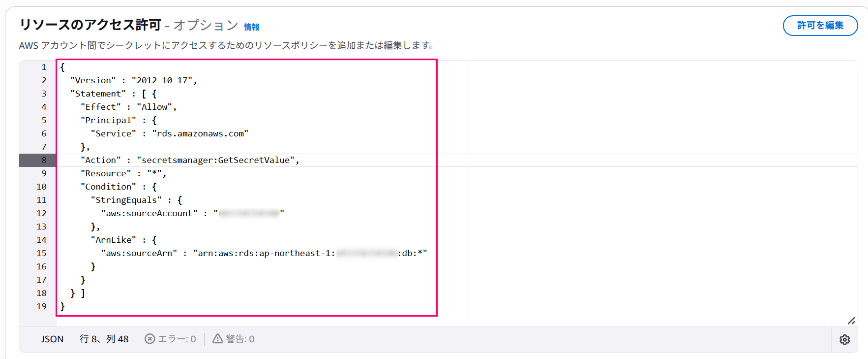
Task: Click the "Principal" key text
Action: pos(108,120)
